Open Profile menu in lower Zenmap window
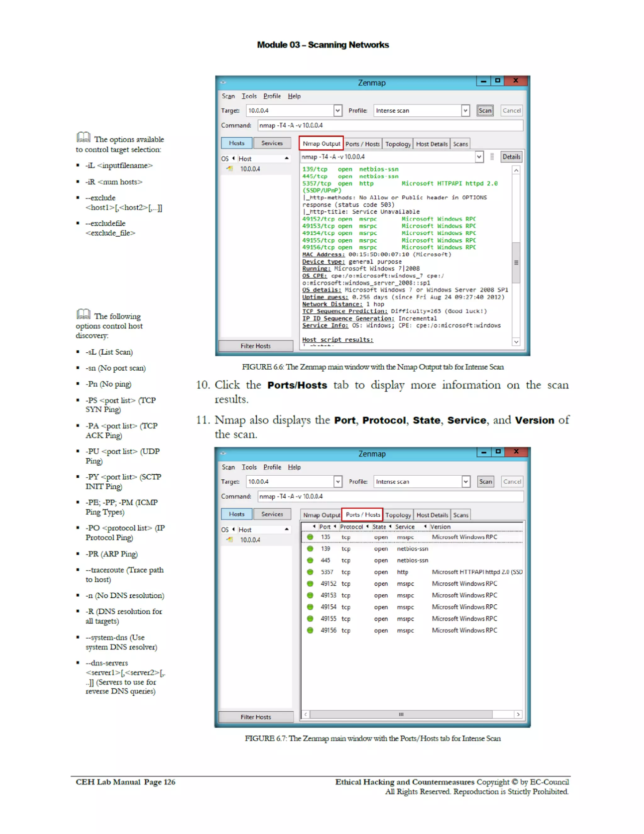This screenshot has width=644, height=834. (272, 467)
